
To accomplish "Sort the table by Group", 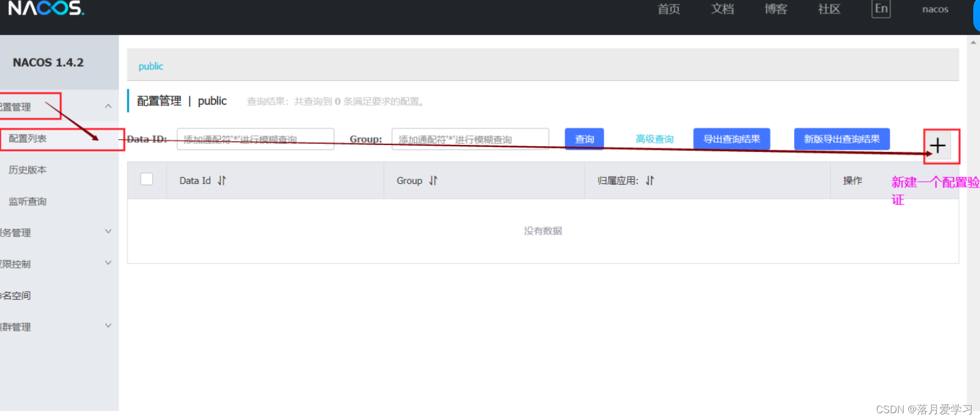I will 433,181.
